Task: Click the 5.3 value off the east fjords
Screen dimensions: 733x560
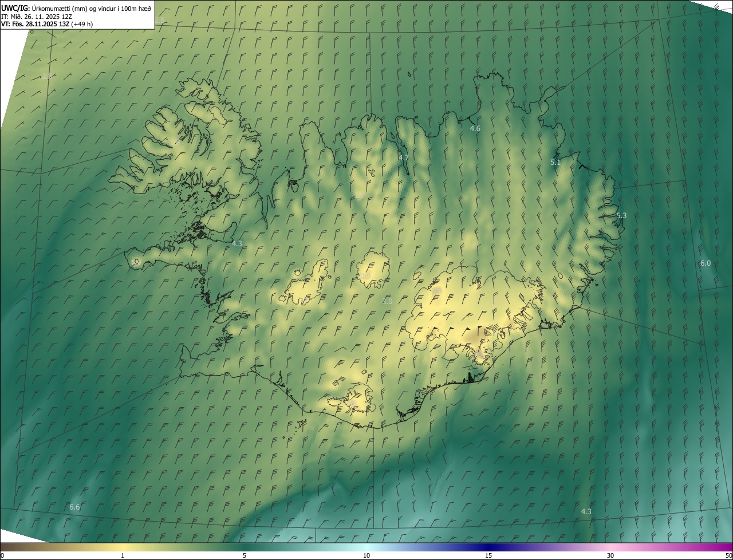Action: pos(621,216)
